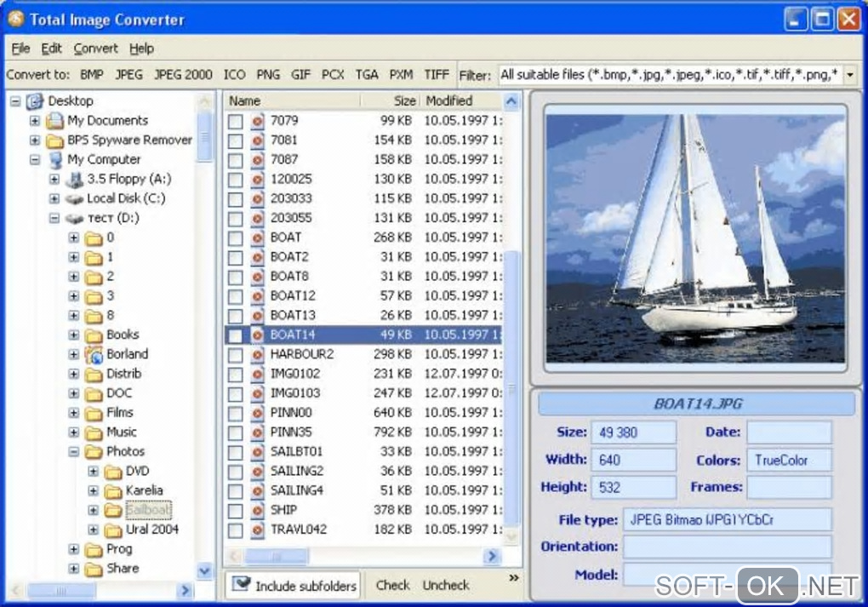
Task: Open the Edit menu
Action: (x=51, y=49)
